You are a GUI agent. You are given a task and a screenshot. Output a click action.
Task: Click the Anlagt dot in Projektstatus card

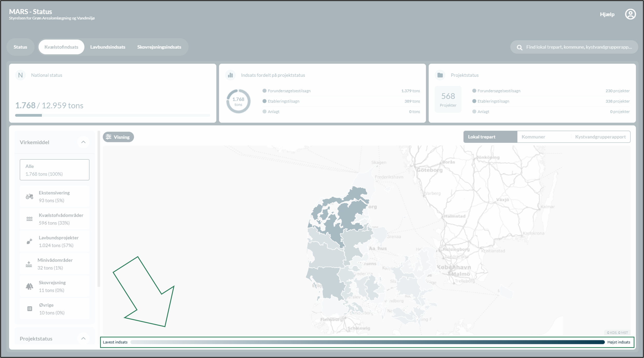coord(474,111)
